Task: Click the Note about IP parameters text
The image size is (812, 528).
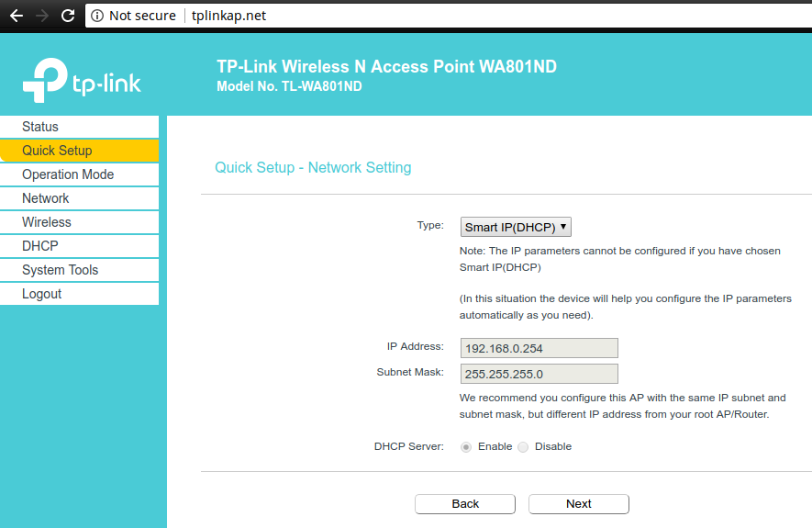Action: 620,259
